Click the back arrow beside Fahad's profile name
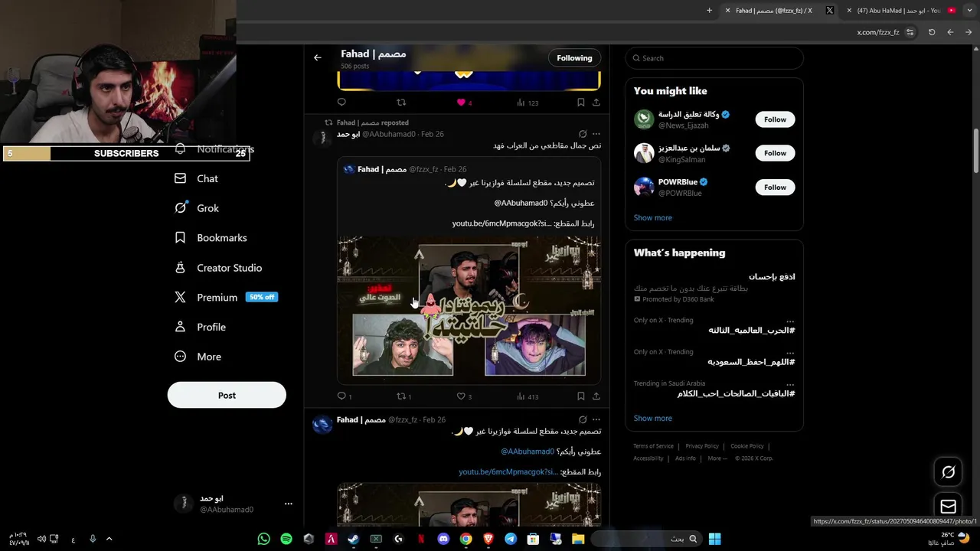980x551 pixels. [x=317, y=57]
